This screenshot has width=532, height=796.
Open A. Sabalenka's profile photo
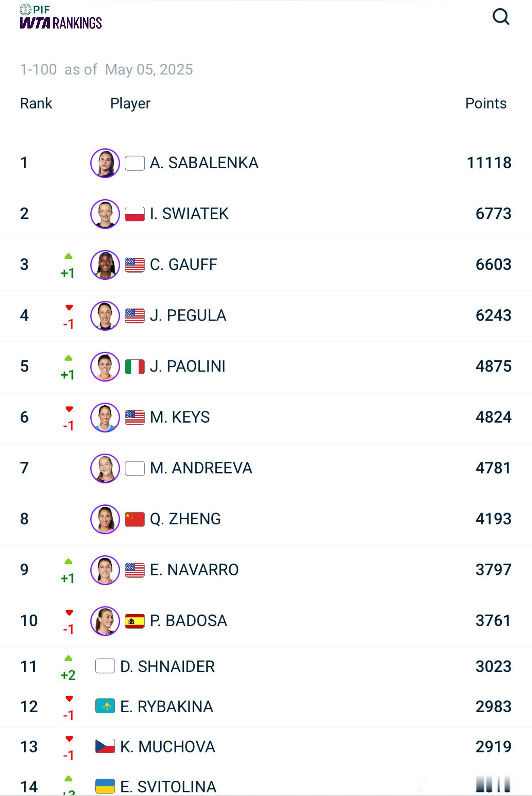pos(105,163)
